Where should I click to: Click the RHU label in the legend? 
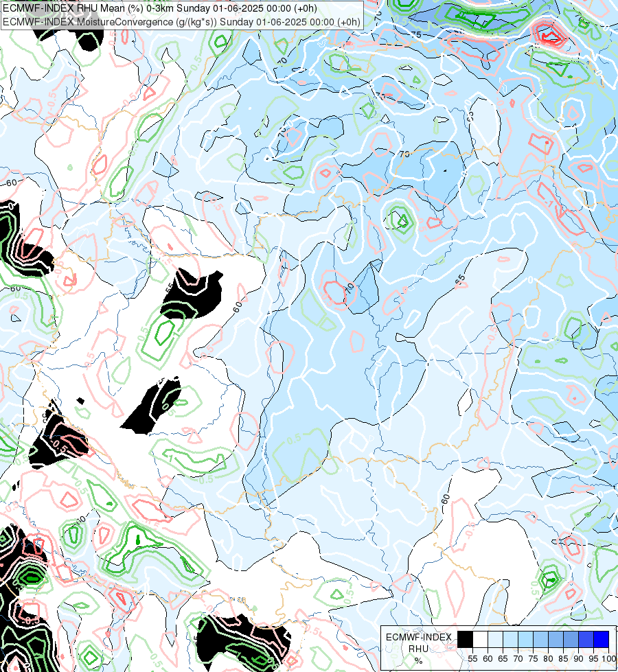[x=418, y=649]
